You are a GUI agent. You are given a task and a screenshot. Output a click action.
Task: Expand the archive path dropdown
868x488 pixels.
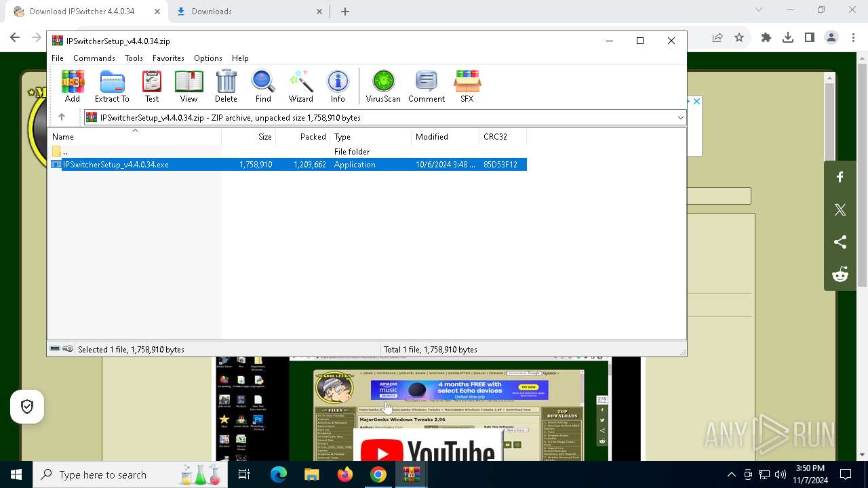[x=680, y=118]
